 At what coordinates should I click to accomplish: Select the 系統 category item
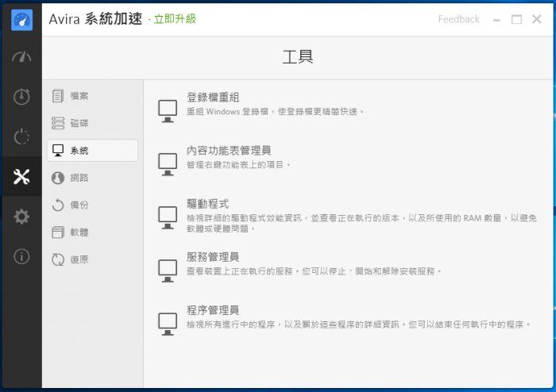(x=92, y=151)
